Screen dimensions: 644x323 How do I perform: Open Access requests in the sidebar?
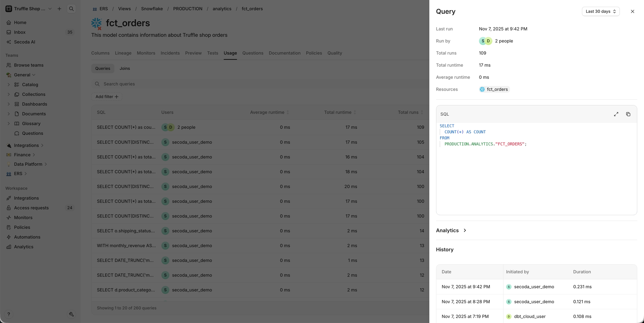(x=31, y=208)
